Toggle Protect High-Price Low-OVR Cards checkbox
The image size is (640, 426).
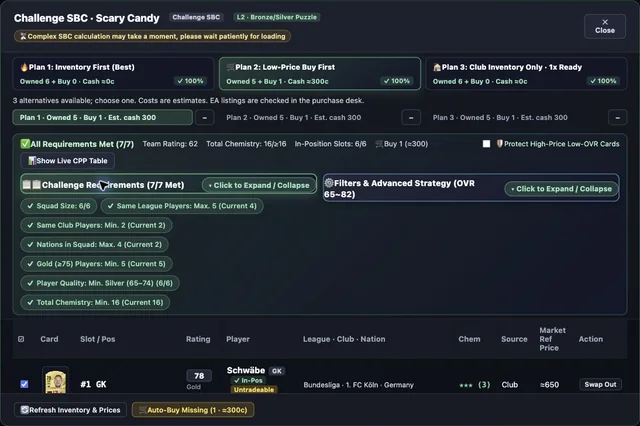pos(486,144)
